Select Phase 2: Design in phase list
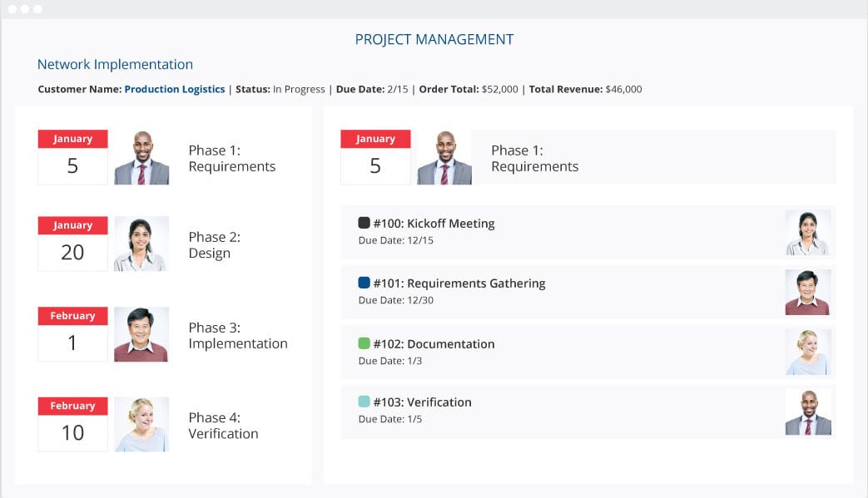Screen dimensions: 868x498 [x=214, y=245]
